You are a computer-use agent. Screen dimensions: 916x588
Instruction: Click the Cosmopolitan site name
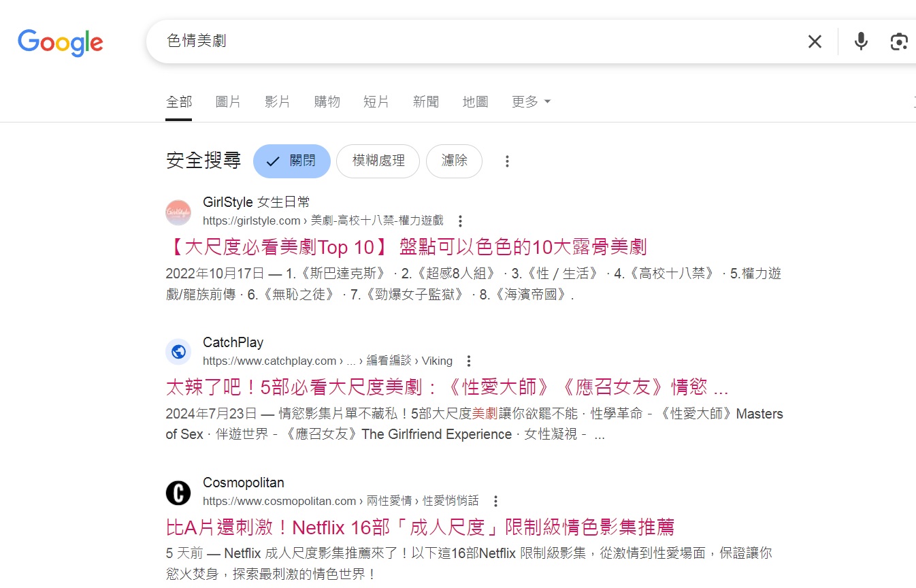coord(244,483)
